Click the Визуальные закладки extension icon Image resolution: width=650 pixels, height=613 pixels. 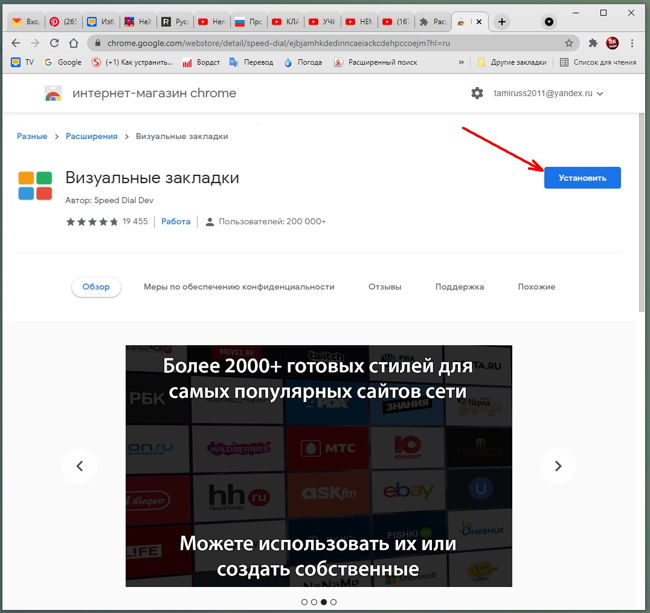[35, 186]
